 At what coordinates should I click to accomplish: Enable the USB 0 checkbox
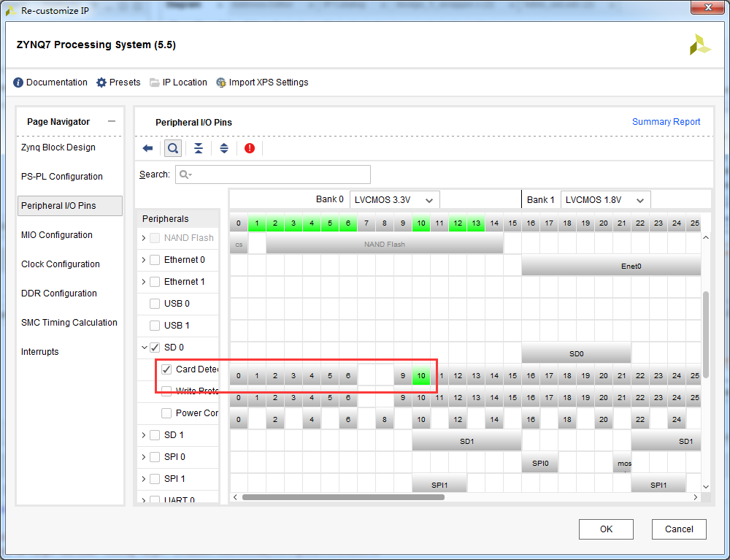tap(155, 304)
